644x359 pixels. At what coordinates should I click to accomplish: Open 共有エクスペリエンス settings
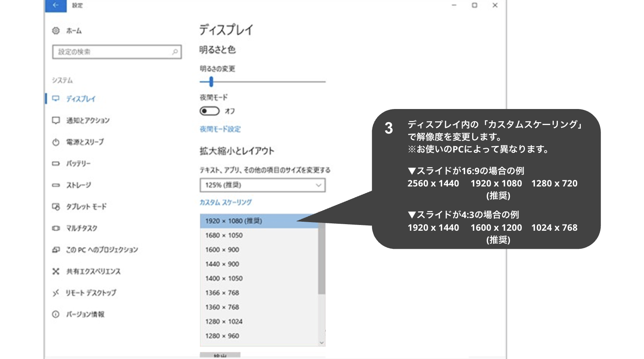tap(94, 271)
